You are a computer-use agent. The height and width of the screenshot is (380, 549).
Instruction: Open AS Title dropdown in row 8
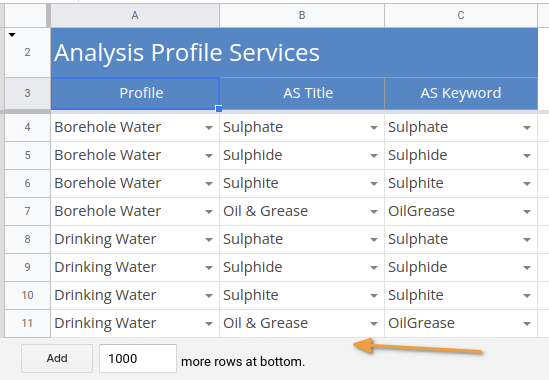tap(374, 240)
